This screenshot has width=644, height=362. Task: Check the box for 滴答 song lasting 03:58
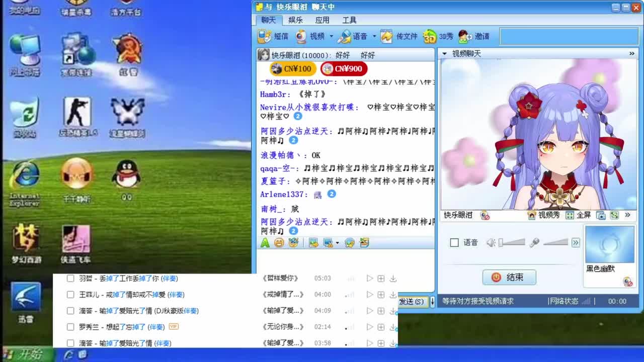pyautogui.click(x=70, y=343)
